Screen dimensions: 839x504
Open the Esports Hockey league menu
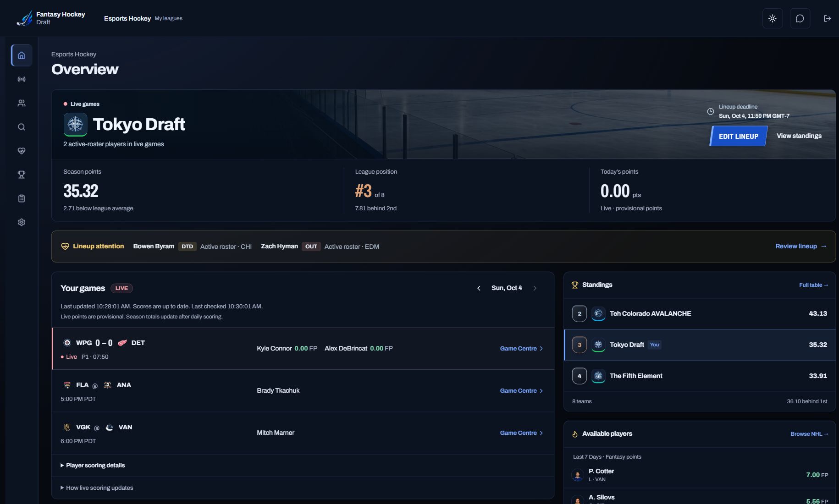[x=127, y=18]
